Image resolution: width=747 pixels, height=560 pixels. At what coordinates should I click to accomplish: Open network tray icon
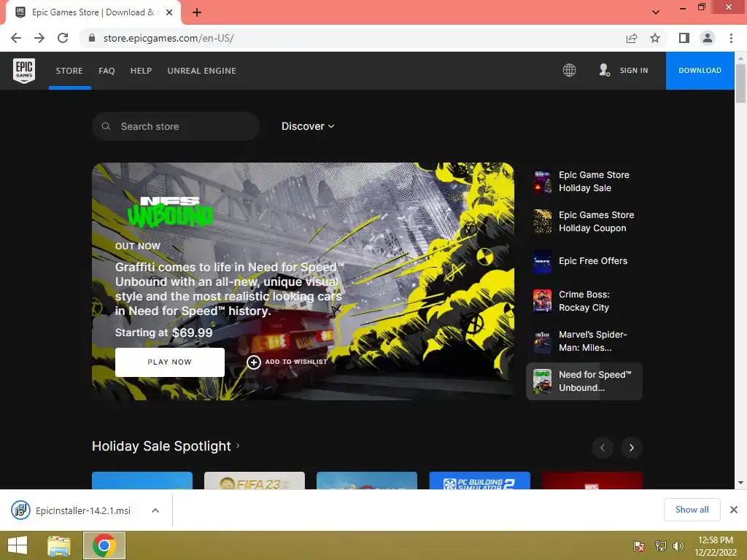660,546
